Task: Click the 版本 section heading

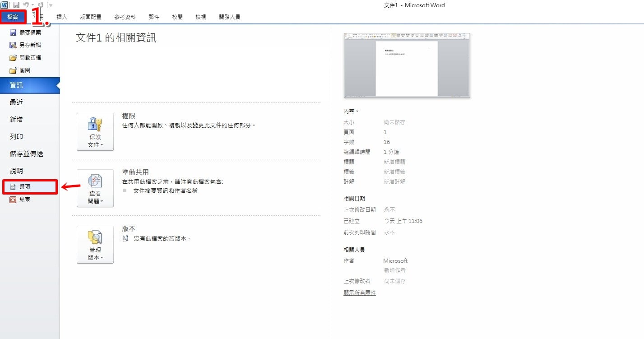Action: click(x=129, y=229)
